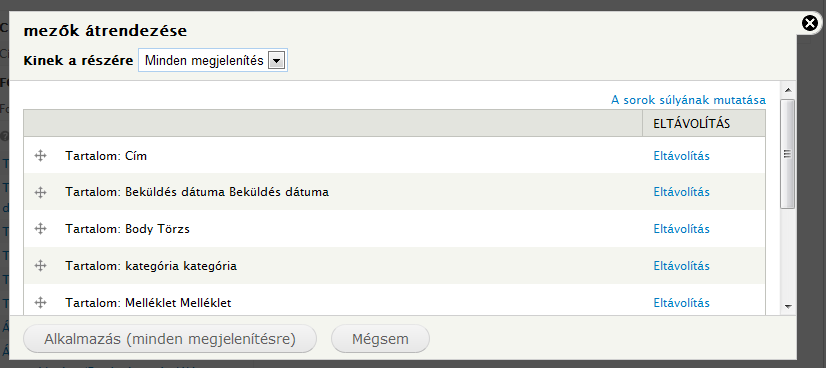Viewport: 826px width, 368px height.
Task: Click the vertical scrollbar thumb
Action: (x=788, y=154)
